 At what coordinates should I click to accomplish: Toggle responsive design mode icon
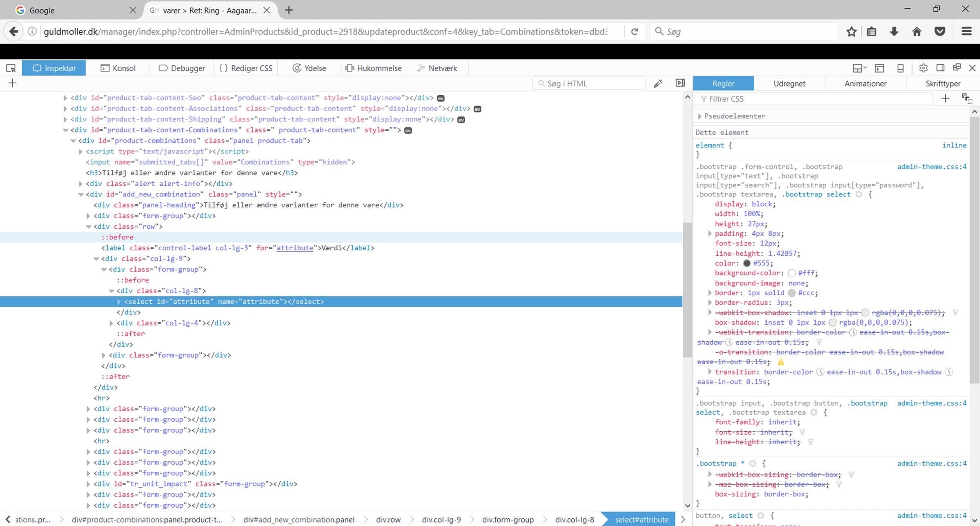(x=900, y=68)
